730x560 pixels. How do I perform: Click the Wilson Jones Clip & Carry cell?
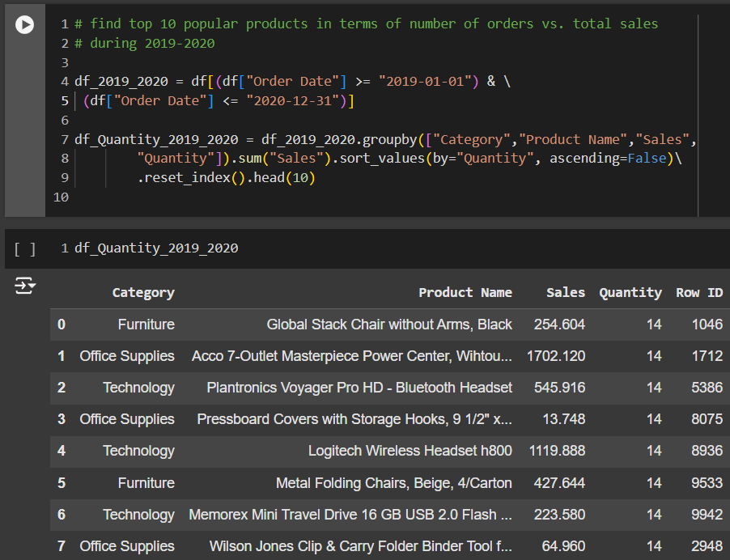360,546
